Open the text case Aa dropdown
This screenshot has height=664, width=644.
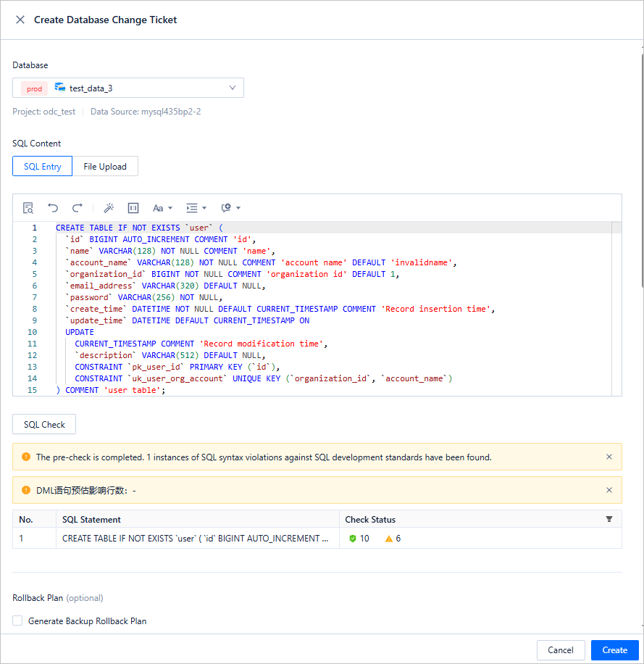pos(161,208)
